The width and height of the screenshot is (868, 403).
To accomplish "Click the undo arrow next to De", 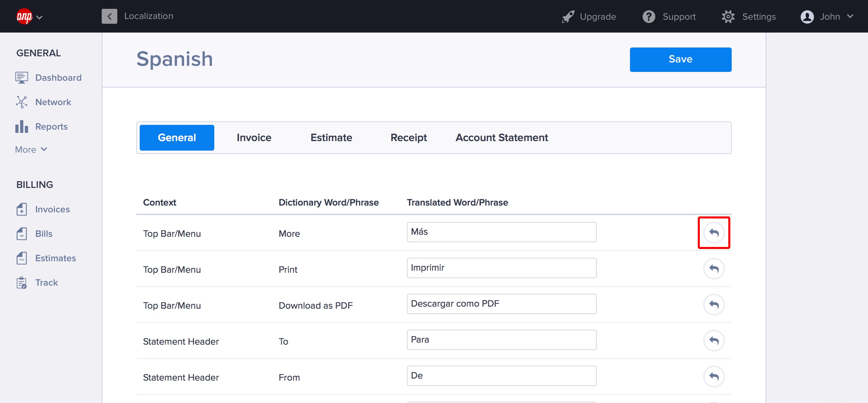I will click(x=714, y=377).
